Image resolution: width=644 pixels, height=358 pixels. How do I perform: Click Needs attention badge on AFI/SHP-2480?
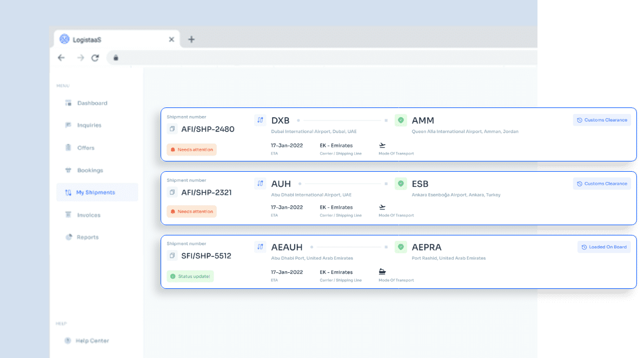point(191,150)
